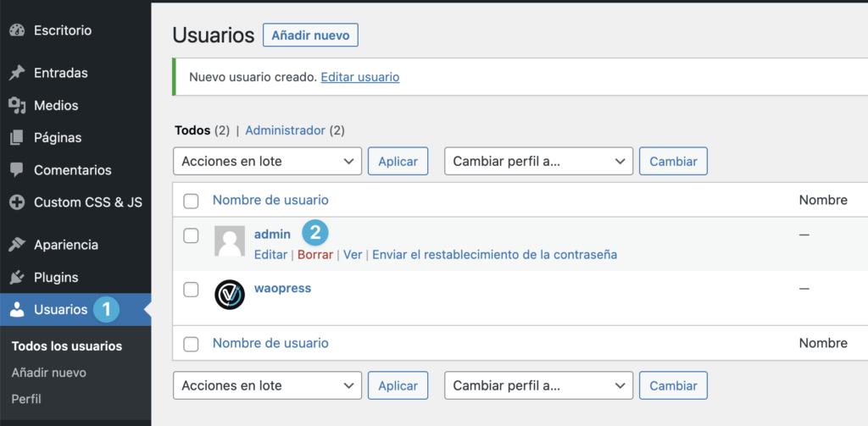Click Ver under admin user
This screenshot has height=426, width=868.
353,254
